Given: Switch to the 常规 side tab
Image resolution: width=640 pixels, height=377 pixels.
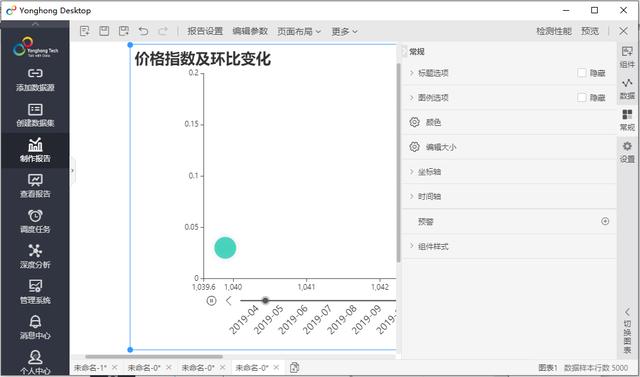Looking at the screenshot, I should tap(627, 120).
